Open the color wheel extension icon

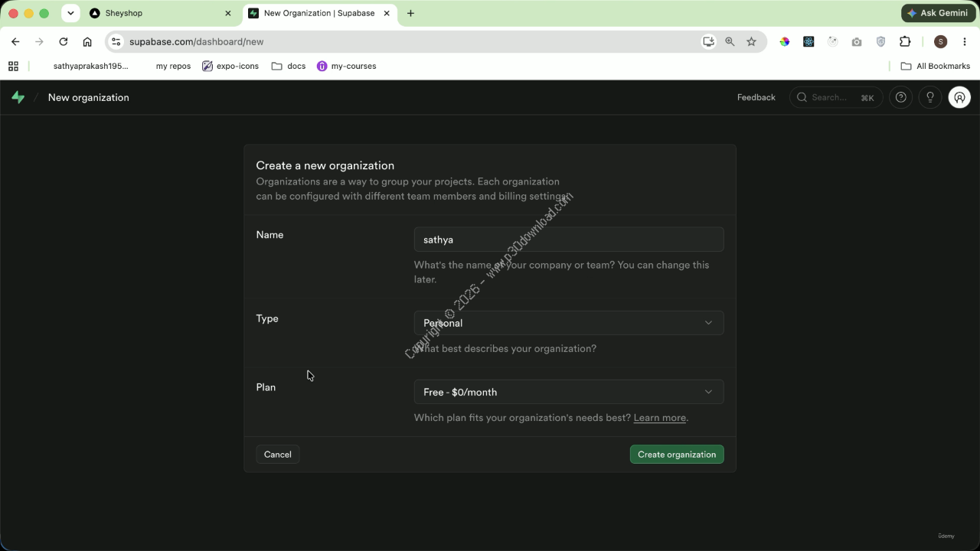[x=785, y=42]
